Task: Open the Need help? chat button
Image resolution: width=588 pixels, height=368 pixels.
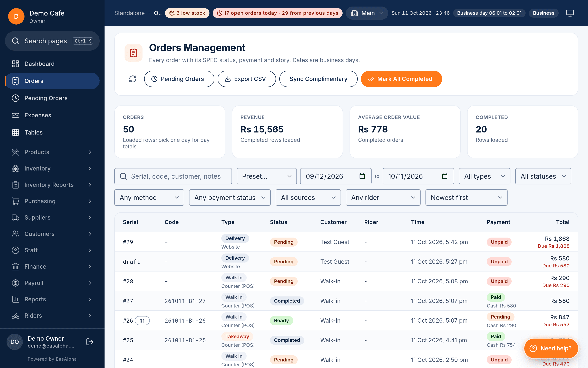Action: [551, 348]
